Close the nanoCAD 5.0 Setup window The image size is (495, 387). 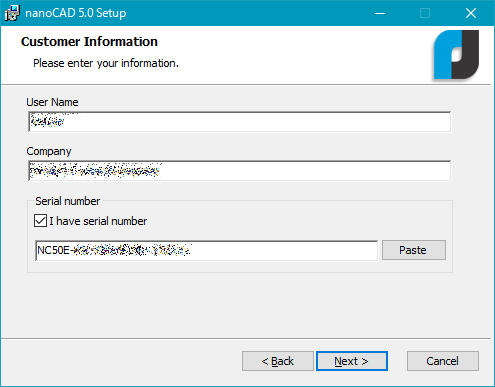click(x=471, y=13)
